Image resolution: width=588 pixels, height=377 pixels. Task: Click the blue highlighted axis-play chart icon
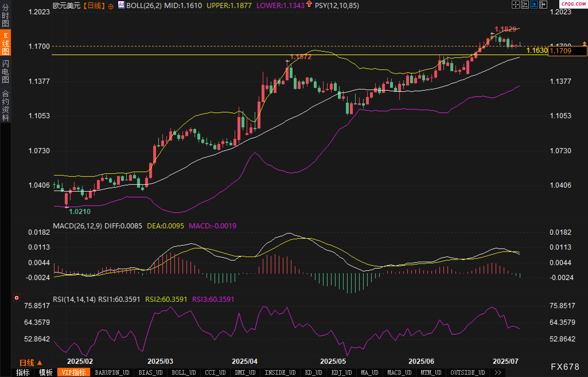click(x=534, y=5)
